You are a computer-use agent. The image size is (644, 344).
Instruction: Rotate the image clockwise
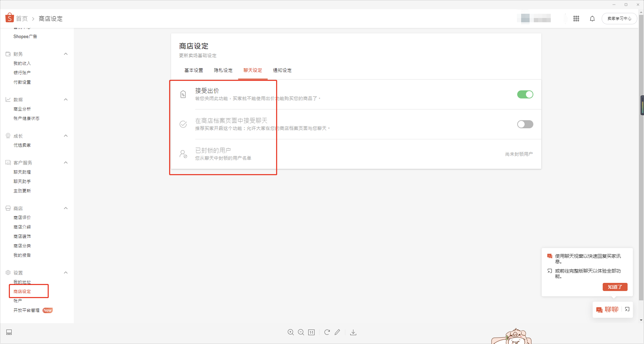tap(327, 332)
